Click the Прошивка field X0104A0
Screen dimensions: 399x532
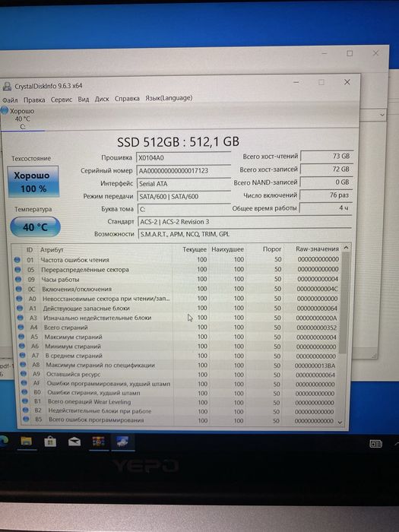click(x=184, y=158)
